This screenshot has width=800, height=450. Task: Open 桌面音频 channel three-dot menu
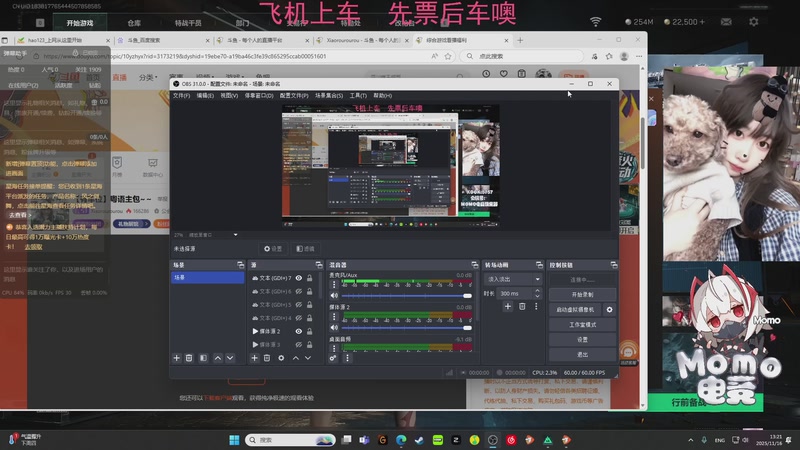click(x=334, y=348)
